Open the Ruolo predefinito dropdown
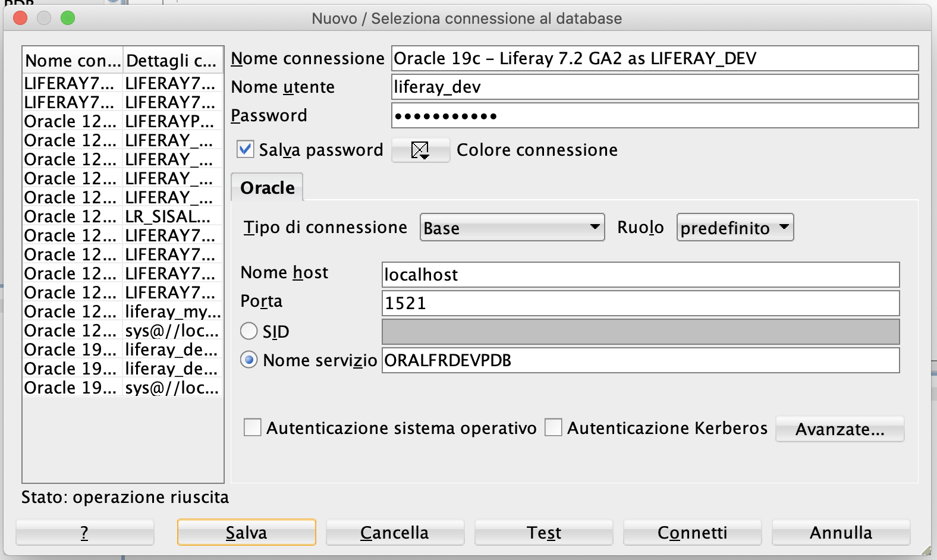The width and height of the screenshot is (937, 560). pos(735,228)
